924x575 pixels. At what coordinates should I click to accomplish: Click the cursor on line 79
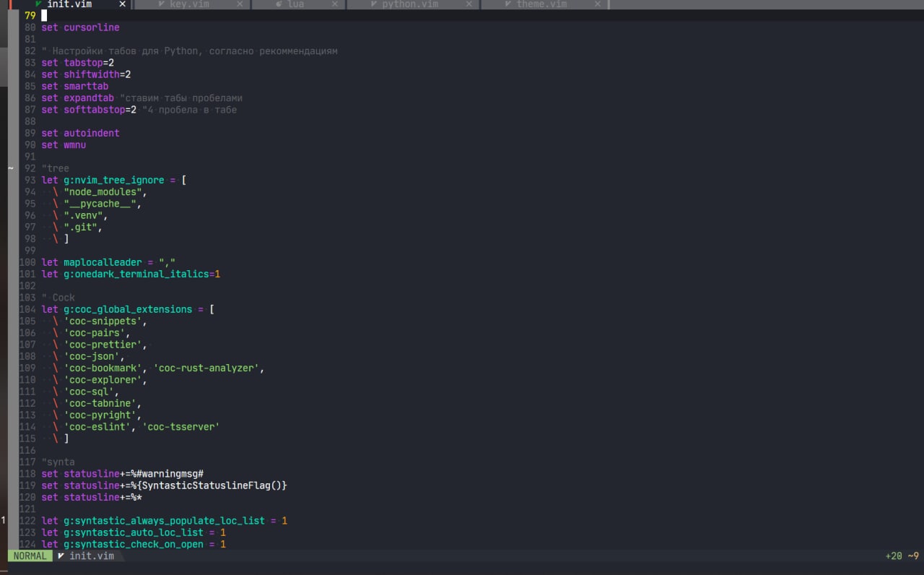click(x=44, y=15)
